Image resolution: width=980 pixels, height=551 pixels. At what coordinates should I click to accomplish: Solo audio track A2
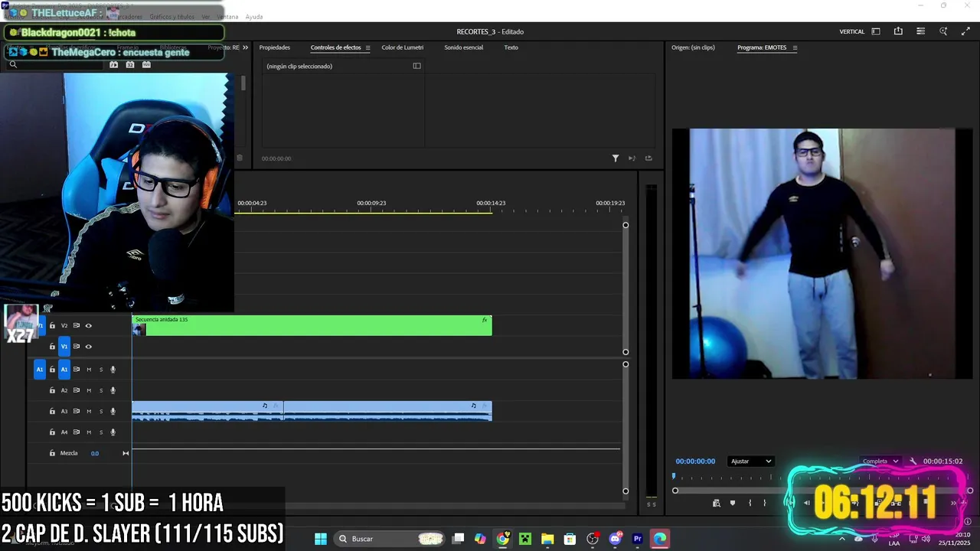101,390
